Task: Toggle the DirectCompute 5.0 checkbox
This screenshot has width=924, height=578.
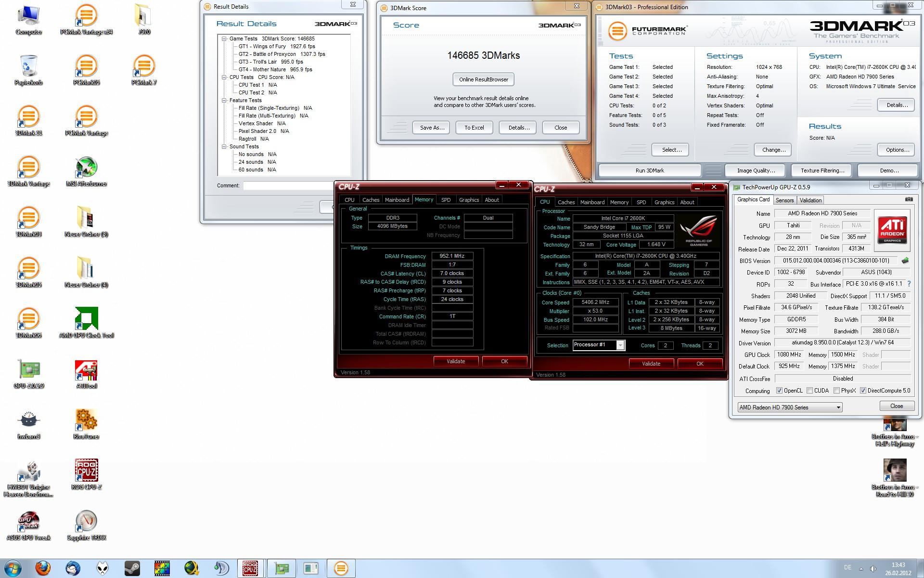Action: (863, 391)
